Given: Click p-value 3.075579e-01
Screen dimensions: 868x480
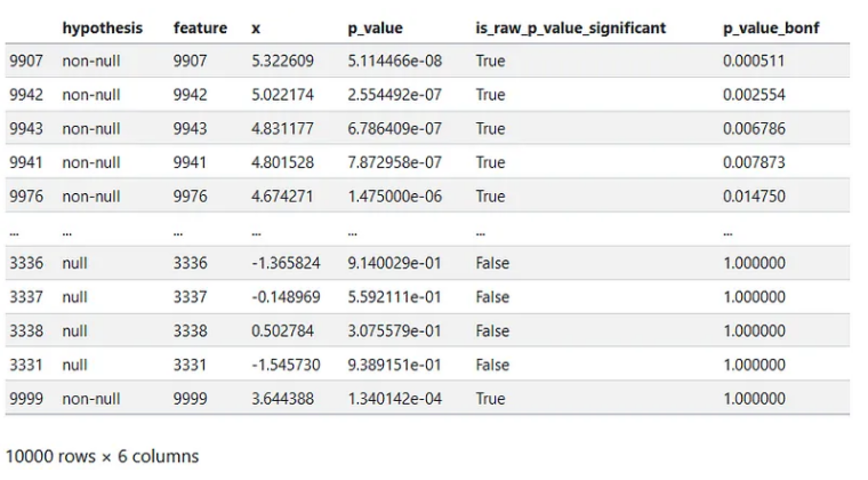Looking at the screenshot, I should point(394,331).
